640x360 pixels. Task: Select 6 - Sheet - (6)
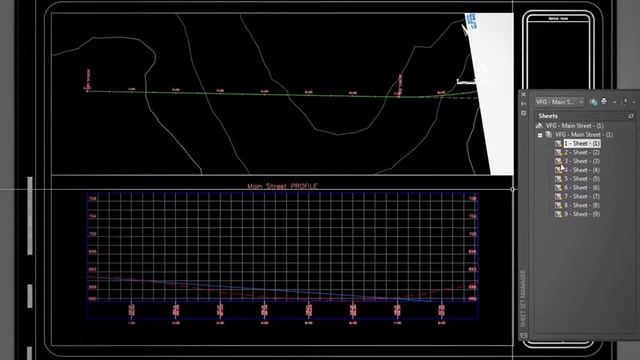[x=582, y=188]
